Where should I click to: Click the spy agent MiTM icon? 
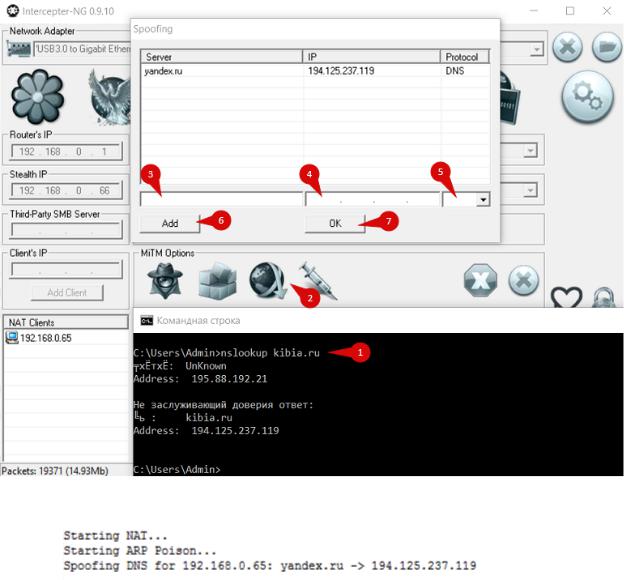(165, 281)
